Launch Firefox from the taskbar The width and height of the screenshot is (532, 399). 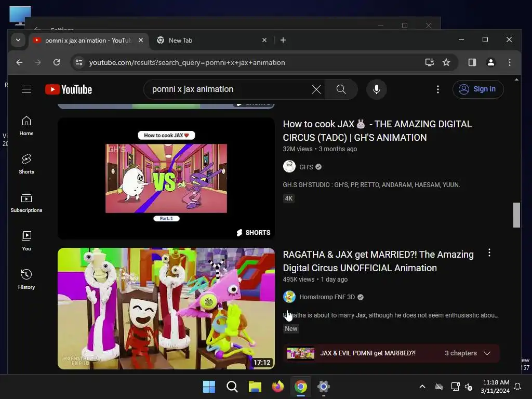(278, 387)
